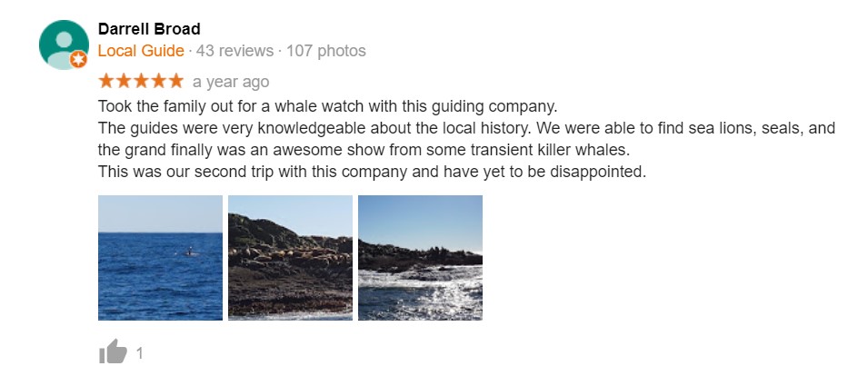868x386 pixels.
Task: Like the review with thumbs-up icon
Action: pyautogui.click(x=113, y=351)
